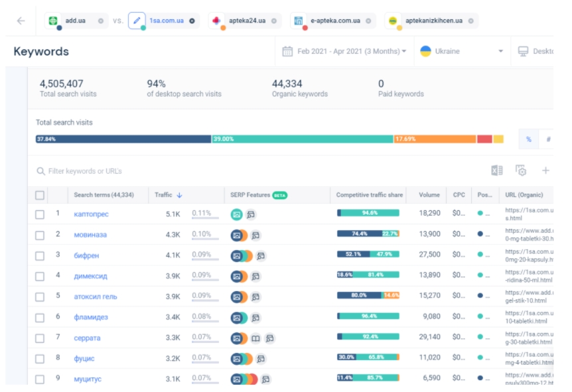Check the box next to бифрен
Screen dimensions: 572x392
(x=40, y=255)
